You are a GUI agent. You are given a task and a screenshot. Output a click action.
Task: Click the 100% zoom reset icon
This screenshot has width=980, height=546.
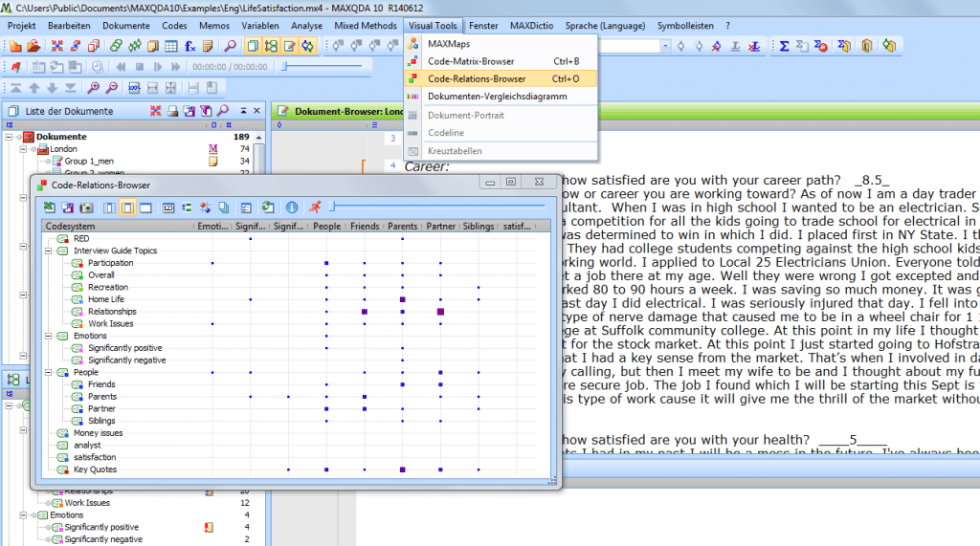click(x=134, y=88)
